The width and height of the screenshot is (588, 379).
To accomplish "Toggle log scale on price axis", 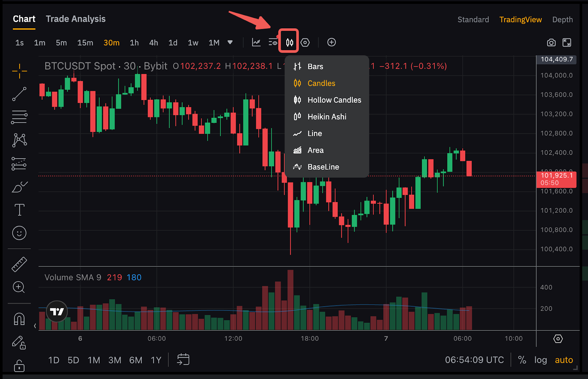I will [x=540, y=360].
